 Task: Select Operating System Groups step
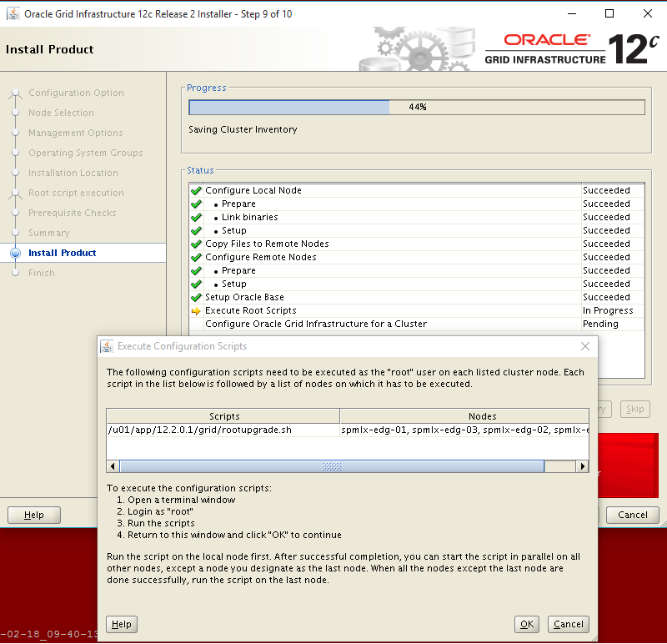point(86,153)
